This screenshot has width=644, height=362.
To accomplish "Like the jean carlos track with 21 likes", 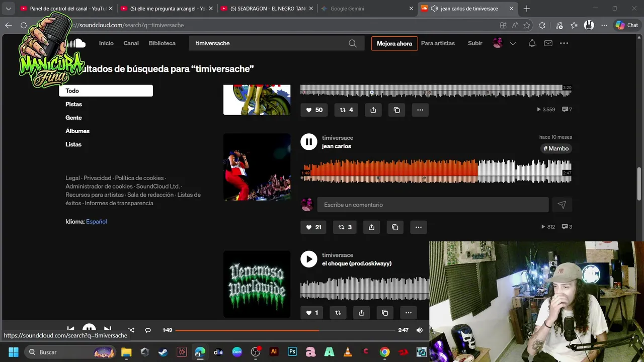I will 313,227.
